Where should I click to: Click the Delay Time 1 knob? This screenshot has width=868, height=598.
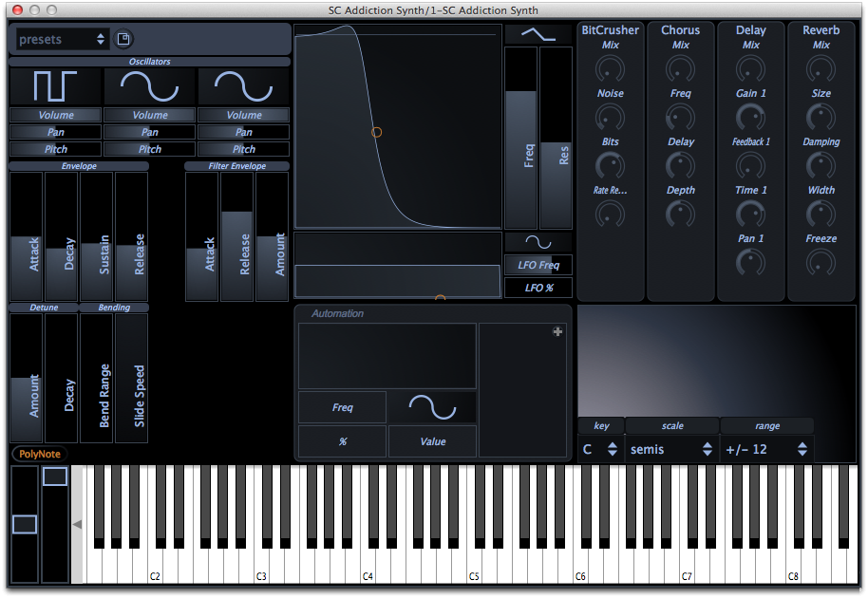pyautogui.click(x=750, y=215)
